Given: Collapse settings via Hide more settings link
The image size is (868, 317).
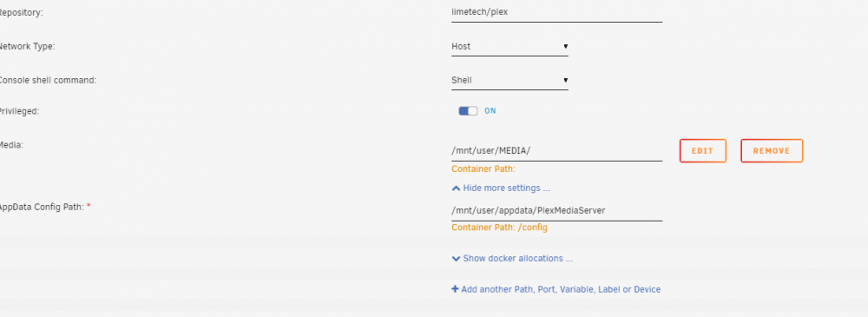Looking at the screenshot, I should (506, 188).
